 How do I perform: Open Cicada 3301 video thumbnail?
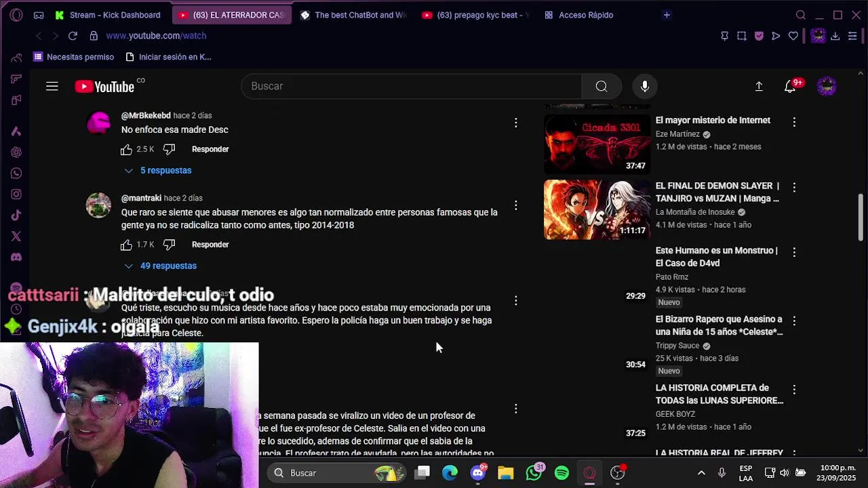pyautogui.click(x=597, y=144)
